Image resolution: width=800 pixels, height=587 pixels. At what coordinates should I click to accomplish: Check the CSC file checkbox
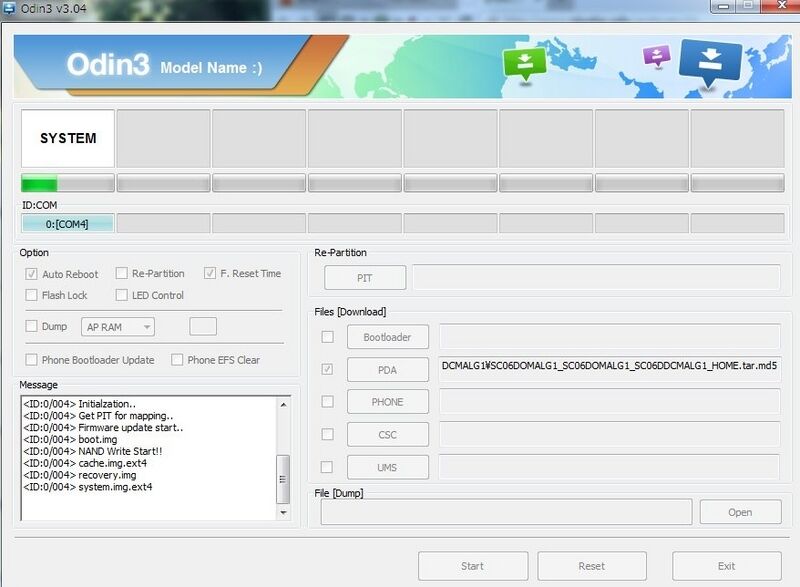pos(328,434)
